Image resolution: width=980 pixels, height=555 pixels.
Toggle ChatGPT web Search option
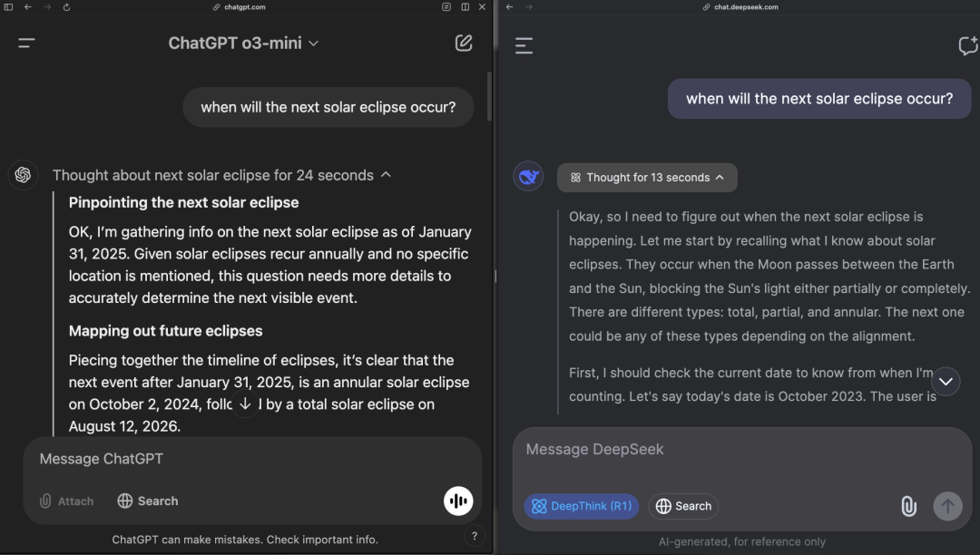(x=148, y=501)
